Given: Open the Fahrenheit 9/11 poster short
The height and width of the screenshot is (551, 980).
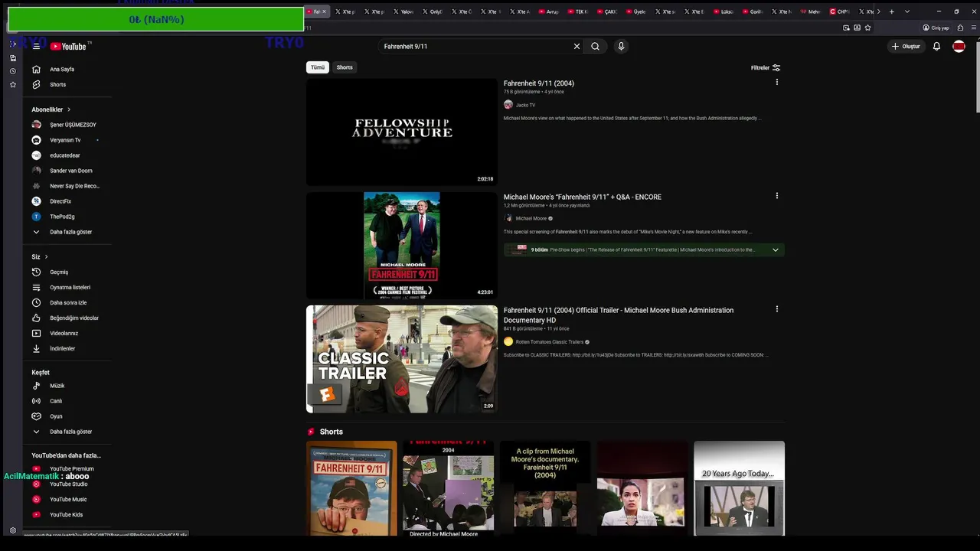Looking at the screenshot, I should [351, 488].
